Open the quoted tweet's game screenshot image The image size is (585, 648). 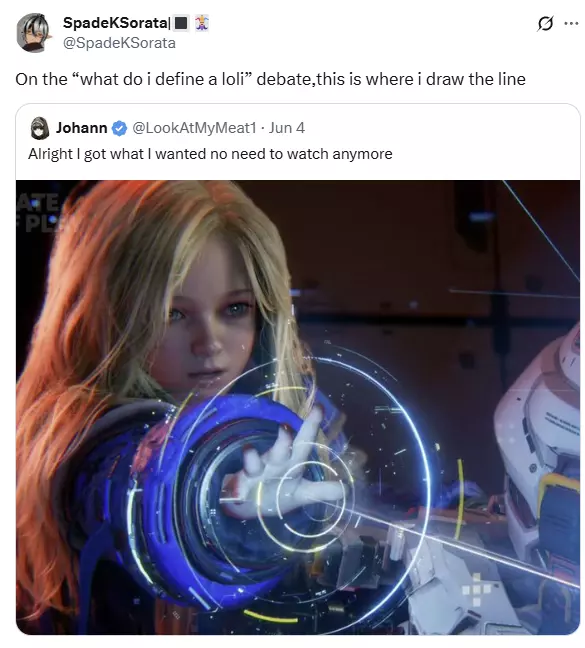298,407
